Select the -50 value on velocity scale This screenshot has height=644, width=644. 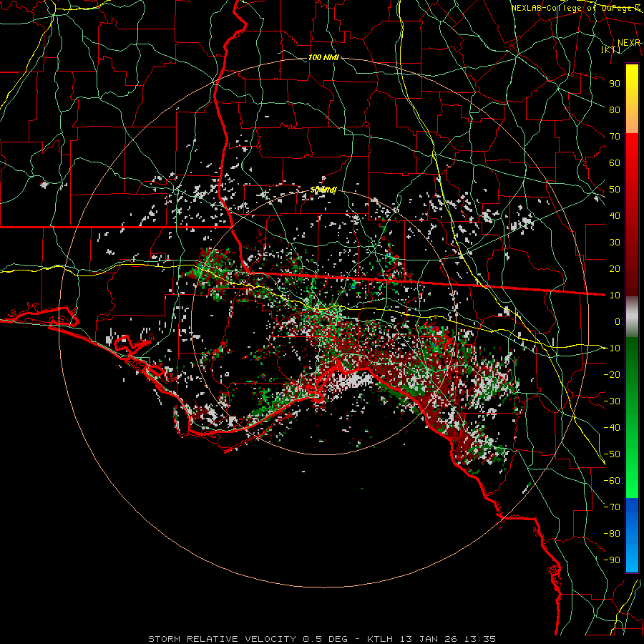pos(612,454)
